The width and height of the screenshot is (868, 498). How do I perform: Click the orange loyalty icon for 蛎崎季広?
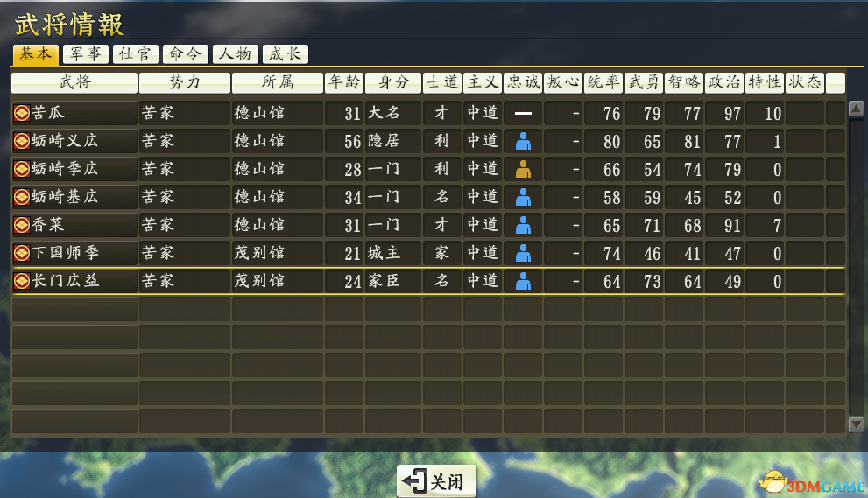coord(523,169)
